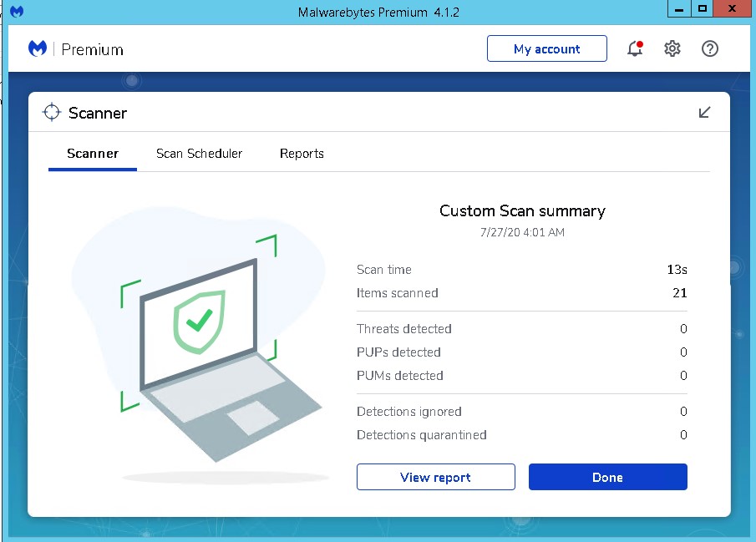The height and width of the screenshot is (542, 756).
Task: Click the Scanner crosshair icon in the panel header
Action: 52,113
